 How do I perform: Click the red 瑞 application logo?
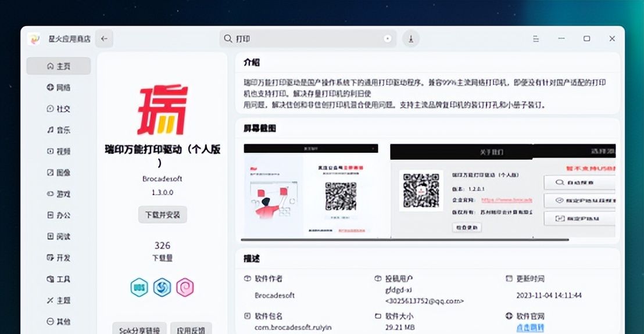tap(163, 110)
